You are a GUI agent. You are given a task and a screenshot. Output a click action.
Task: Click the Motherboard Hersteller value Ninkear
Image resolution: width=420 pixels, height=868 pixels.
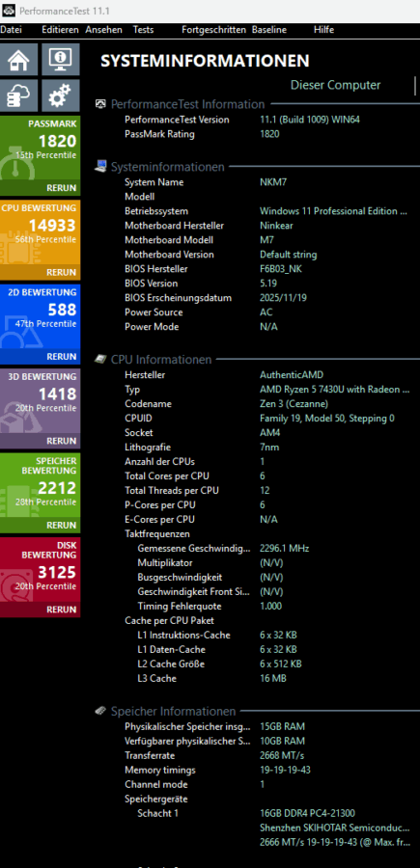(x=276, y=226)
